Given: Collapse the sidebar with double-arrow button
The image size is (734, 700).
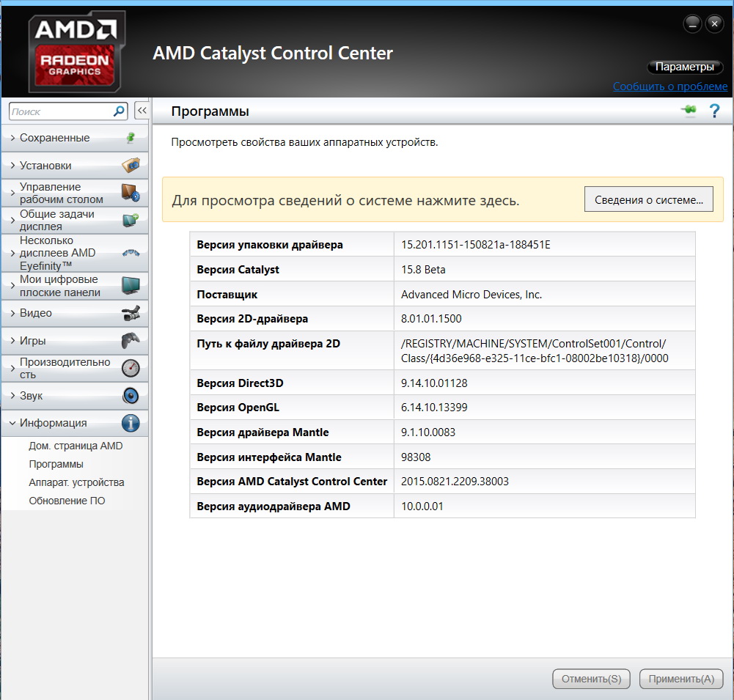Looking at the screenshot, I should pyautogui.click(x=142, y=111).
